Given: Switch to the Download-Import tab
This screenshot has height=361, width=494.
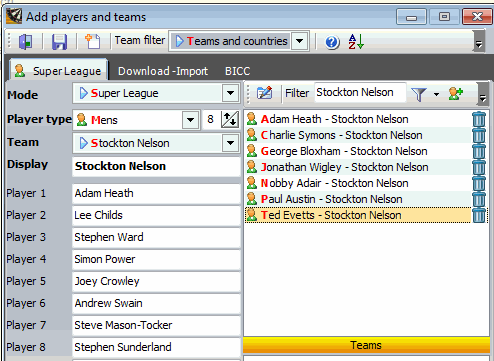Looking at the screenshot, I should (163, 71).
